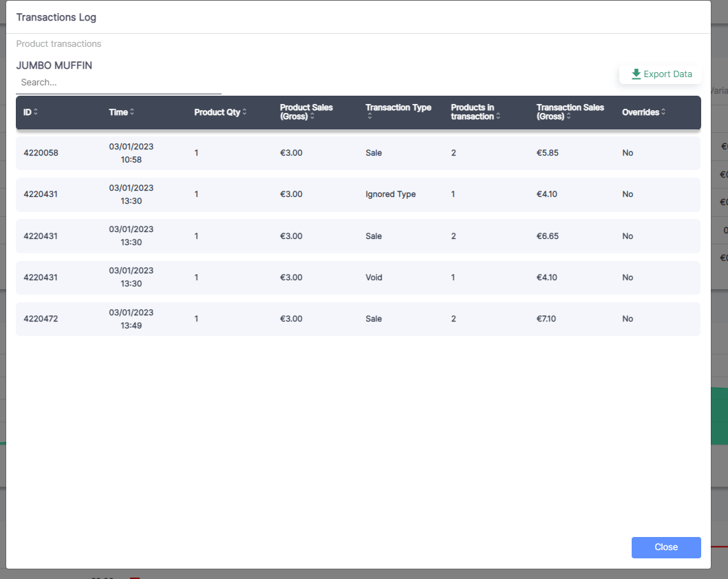Screen dimensions: 728x579
Task: Click the Time column header text
Action: pos(118,112)
